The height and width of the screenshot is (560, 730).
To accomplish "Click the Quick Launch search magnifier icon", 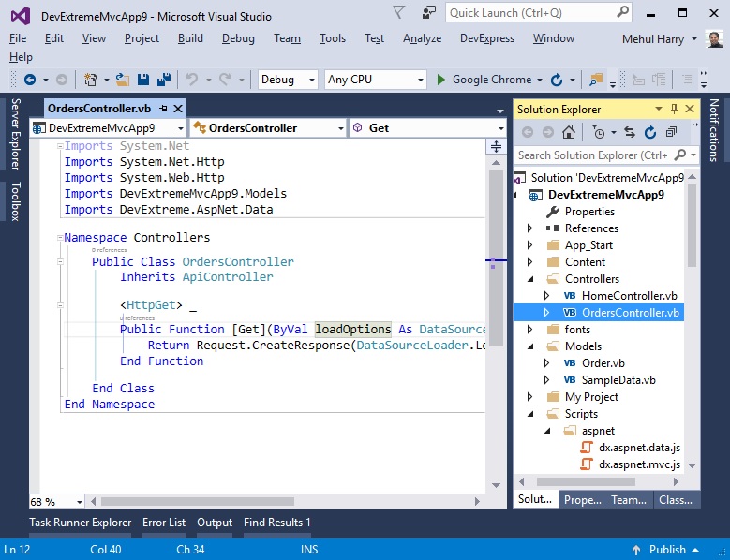I will 622,12.
